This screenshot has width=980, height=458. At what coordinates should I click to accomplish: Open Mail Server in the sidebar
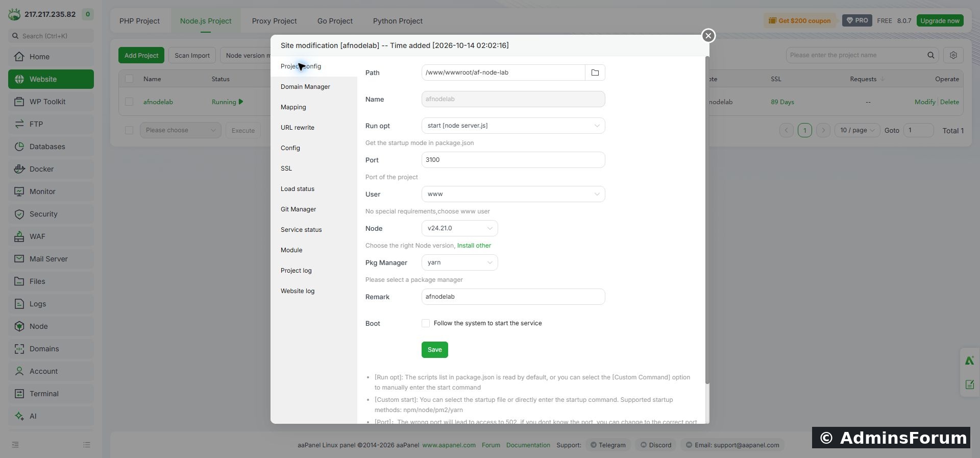pyautogui.click(x=51, y=259)
